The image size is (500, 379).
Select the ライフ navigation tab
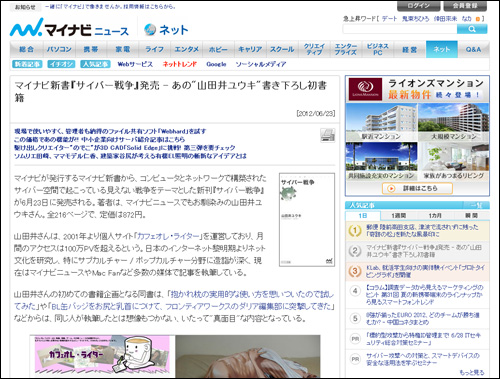[x=154, y=49]
